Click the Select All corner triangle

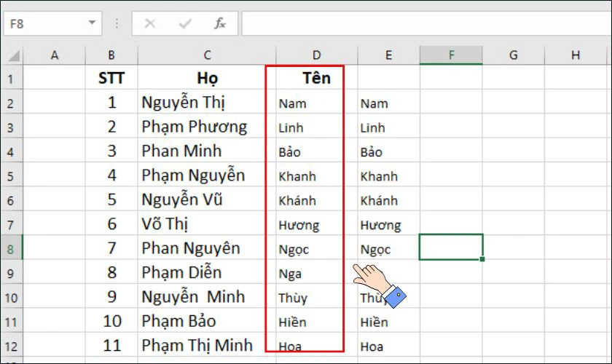point(12,55)
